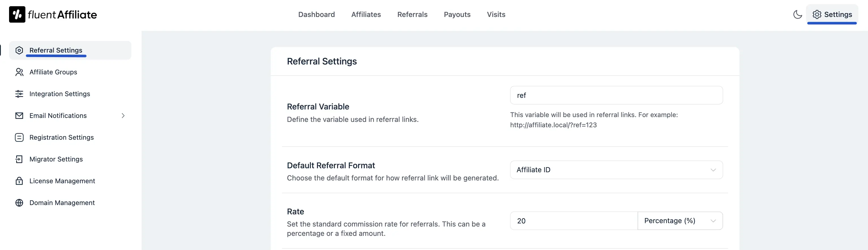Viewport: 868px width, 250px height.
Task: Open the Settings tab label
Action: pos(838,14)
